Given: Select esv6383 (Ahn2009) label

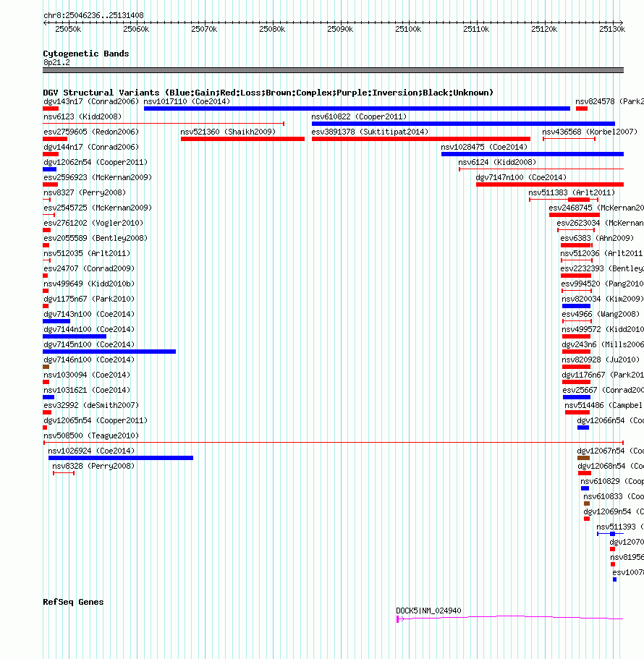Looking at the screenshot, I should pyautogui.click(x=597, y=237).
